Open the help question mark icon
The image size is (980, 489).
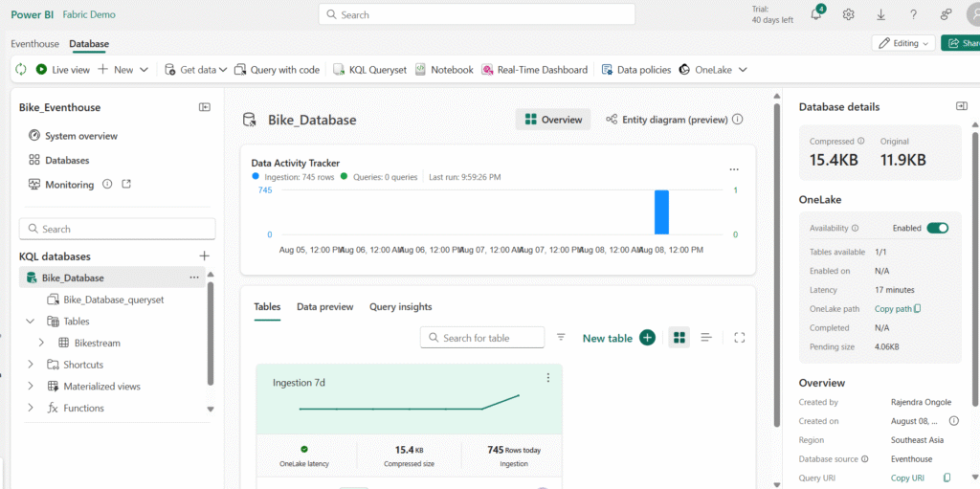(913, 15)
